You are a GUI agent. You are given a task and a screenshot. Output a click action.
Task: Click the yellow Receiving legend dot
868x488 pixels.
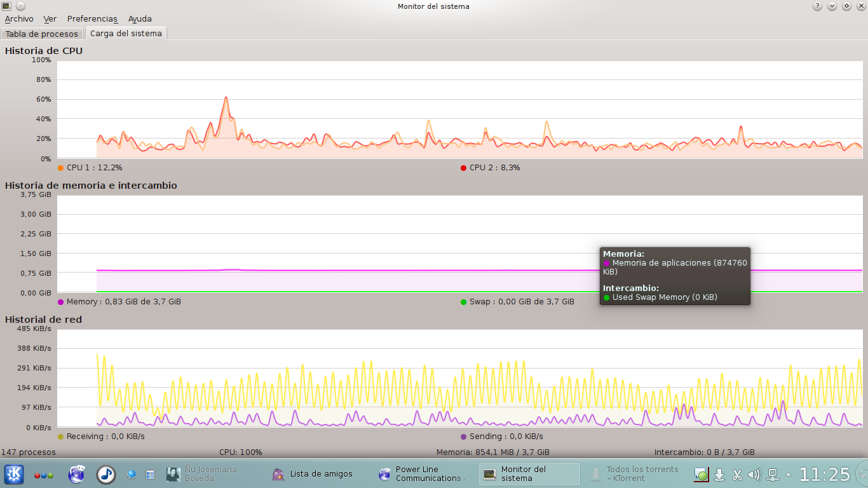tap(60, 437)
